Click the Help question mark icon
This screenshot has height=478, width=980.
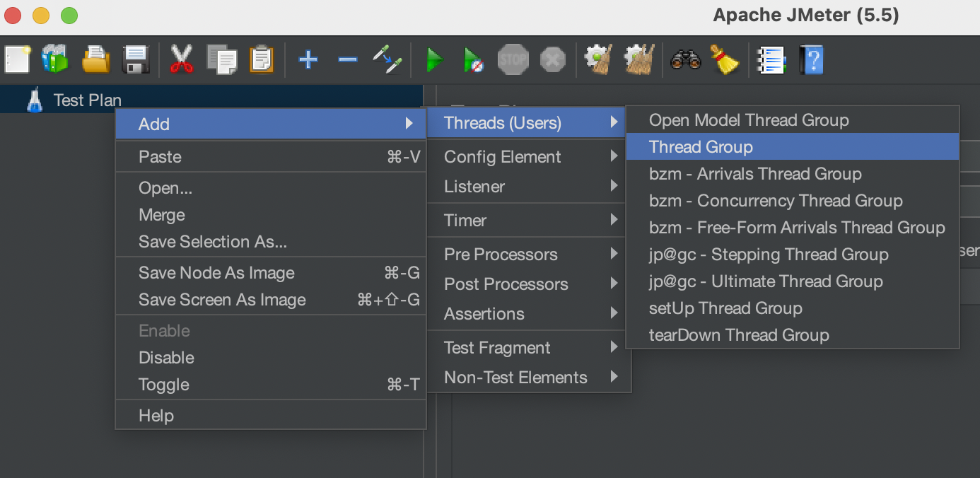pos(812,59)
